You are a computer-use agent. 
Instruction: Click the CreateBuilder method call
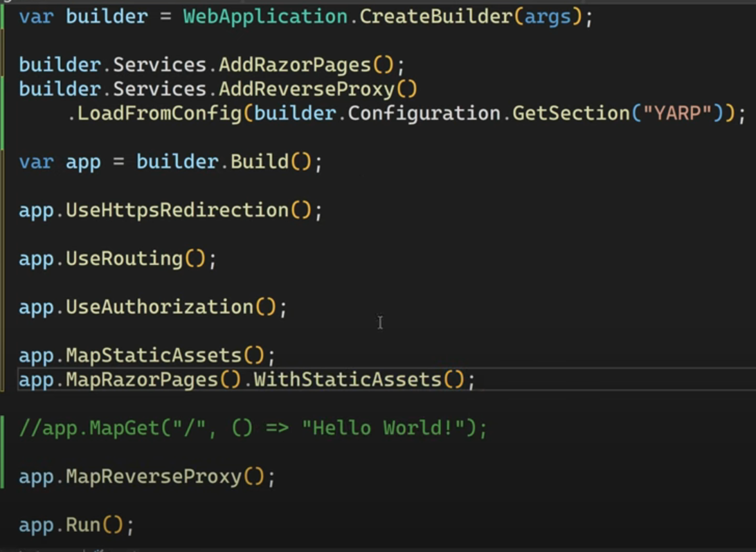pos(436,17)
